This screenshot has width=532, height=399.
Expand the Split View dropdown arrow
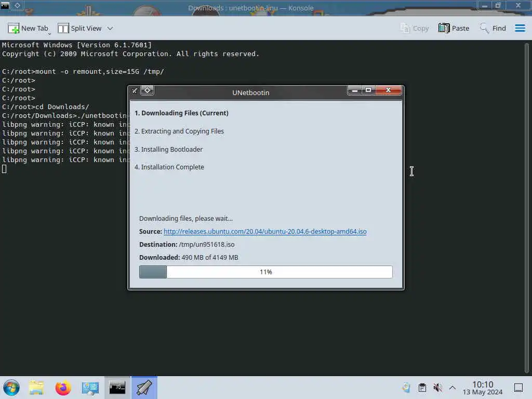pos(110,29)
